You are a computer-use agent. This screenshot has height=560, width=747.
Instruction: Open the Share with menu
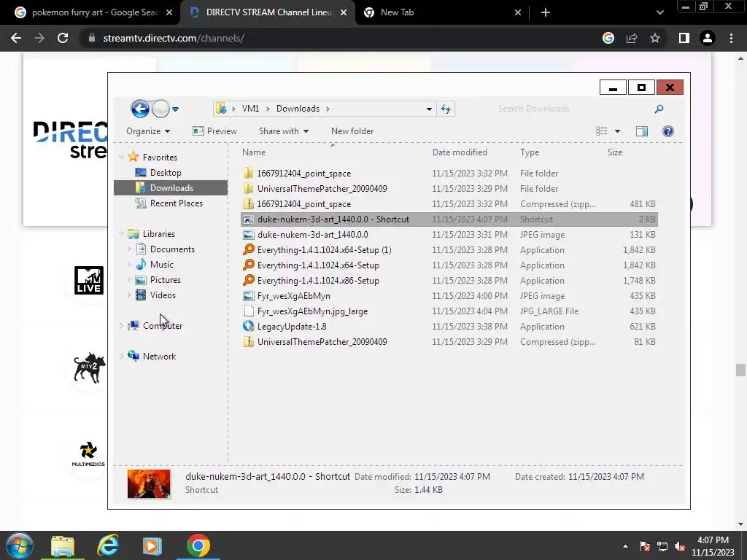click(284, 131)
